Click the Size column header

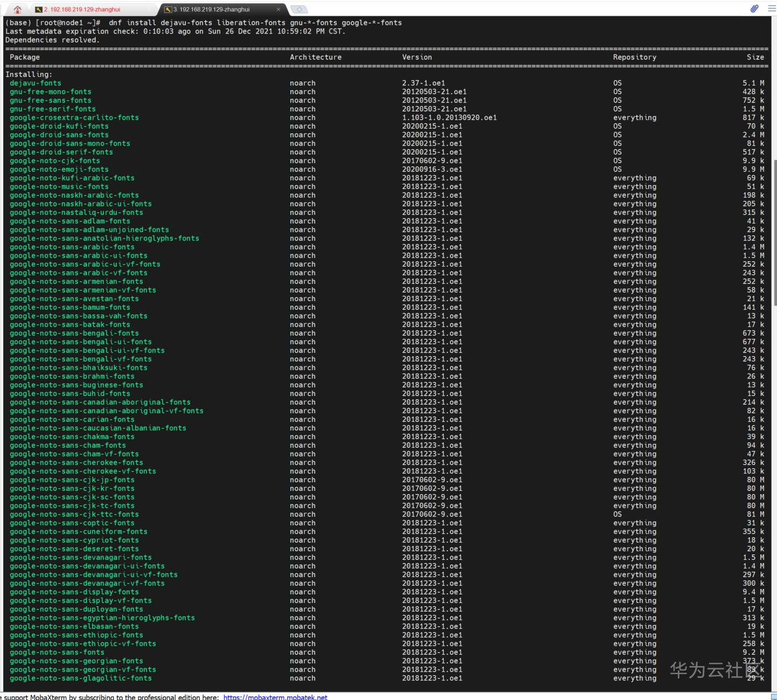755,57
